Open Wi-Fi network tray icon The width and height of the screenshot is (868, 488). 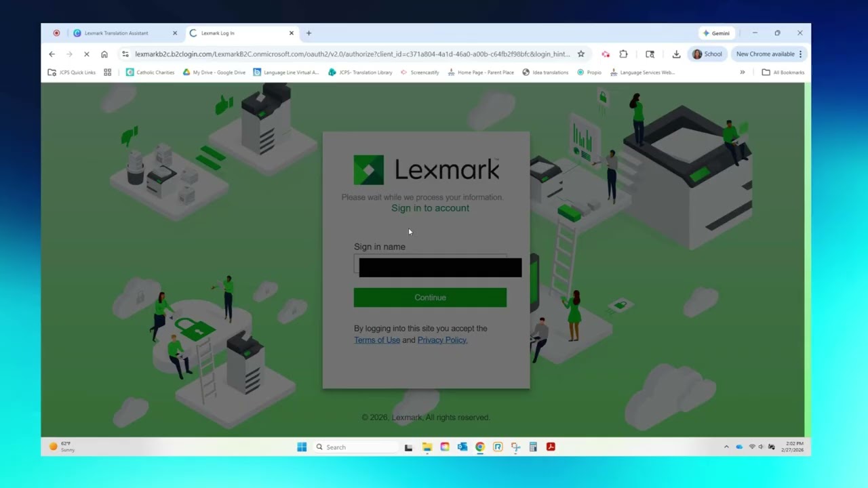(x=751, y=447)
